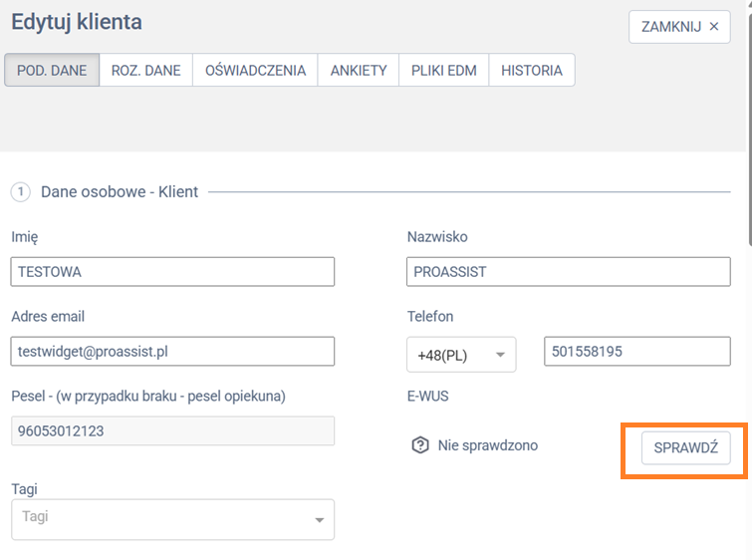Click the step 1 circle icon
Image resolution: width=752 pixels, height=560 pixels.
tap(21, 191)
